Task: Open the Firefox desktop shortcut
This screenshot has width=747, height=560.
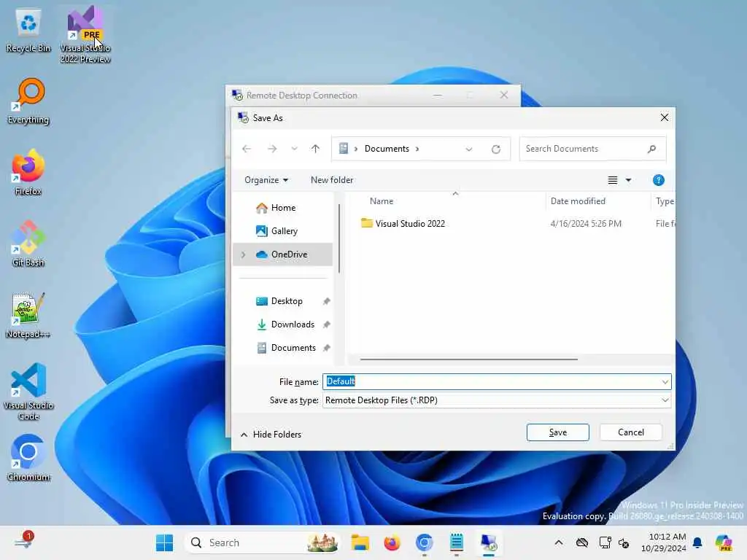Action: click(28, 172)
